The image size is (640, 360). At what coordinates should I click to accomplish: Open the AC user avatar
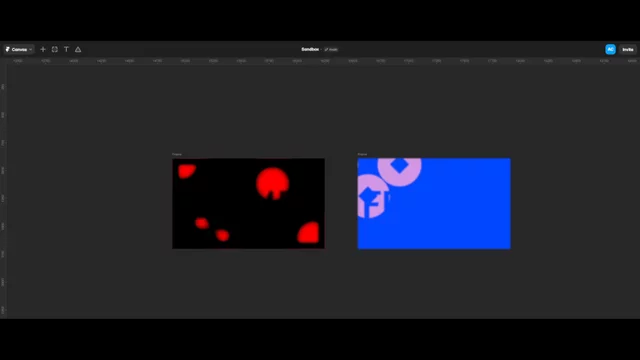[610, 49]
